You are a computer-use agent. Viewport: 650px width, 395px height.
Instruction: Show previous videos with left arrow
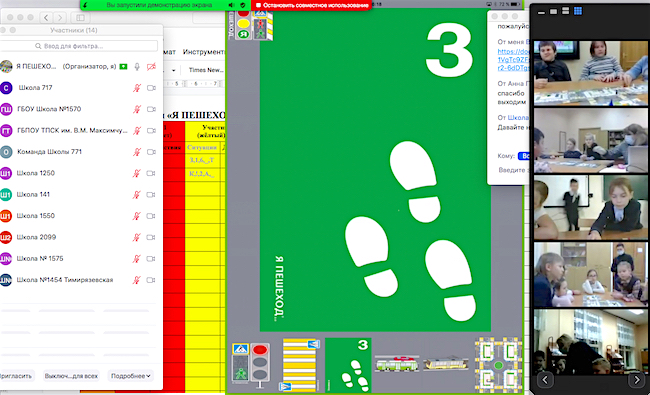coord(545,380)
